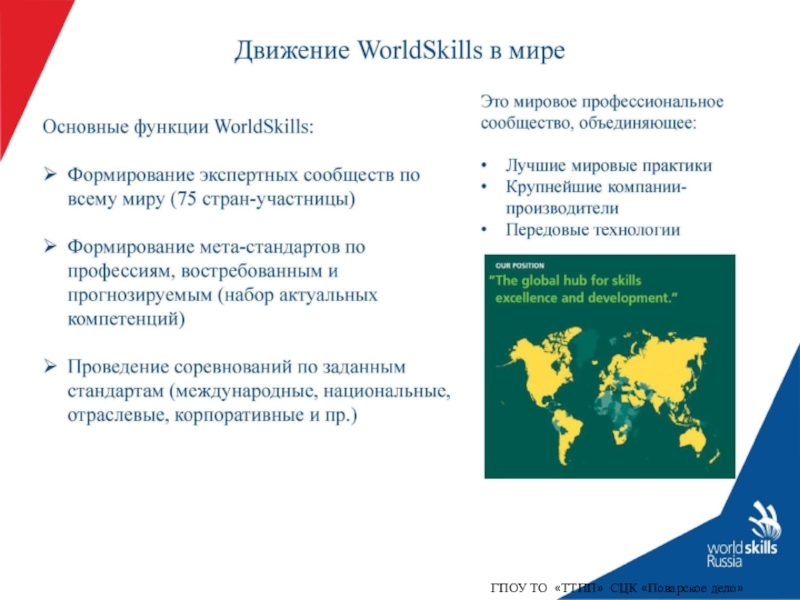The image size is (800, 600).
Task: Click the word 'компетенций)'
Action: (126, 319)
